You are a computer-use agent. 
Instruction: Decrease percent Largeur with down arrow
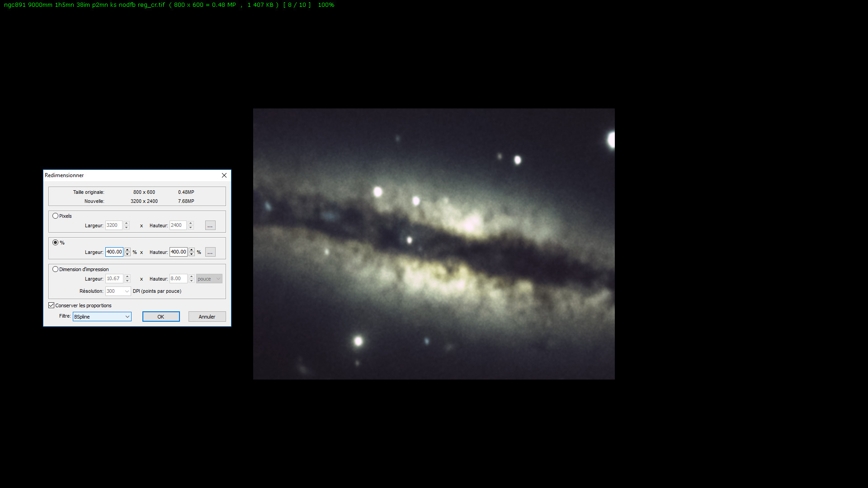(127, 254)
